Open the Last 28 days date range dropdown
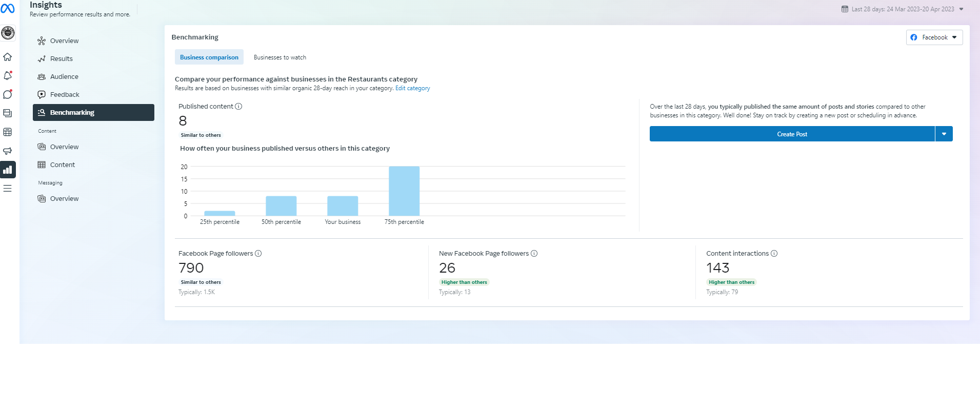This screenshot has height=413, width=980. pos(903,9)
